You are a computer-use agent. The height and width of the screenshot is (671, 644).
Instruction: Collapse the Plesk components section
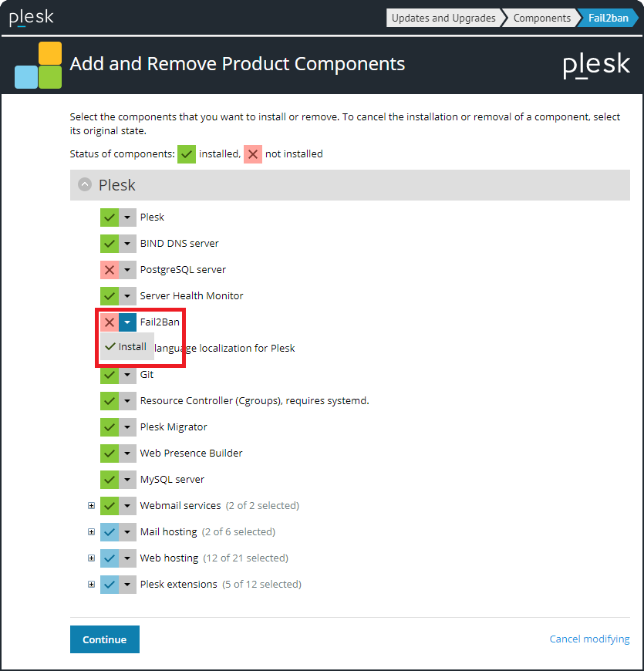pyautogui.click(x=84, y=184)
